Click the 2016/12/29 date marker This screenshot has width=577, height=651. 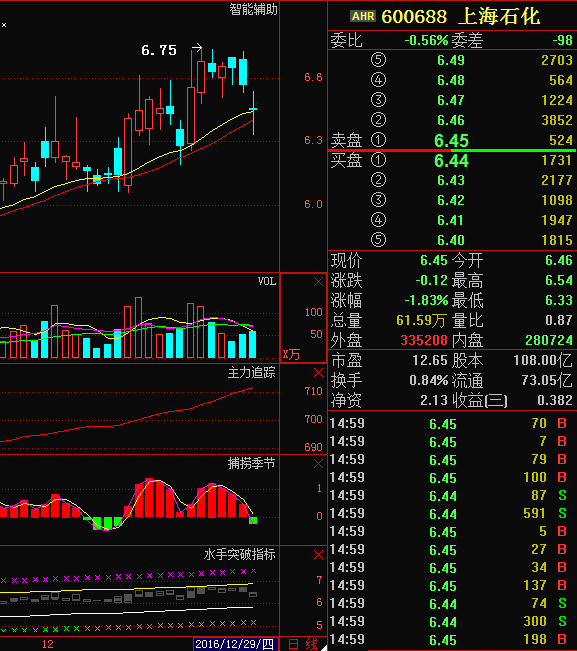coord(235,644)
